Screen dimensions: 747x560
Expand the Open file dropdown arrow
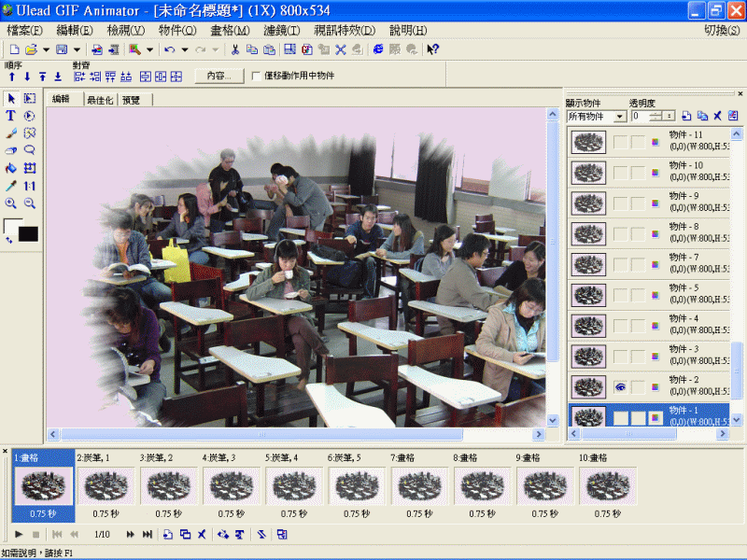pyautogui.click(x=46, y=49)
